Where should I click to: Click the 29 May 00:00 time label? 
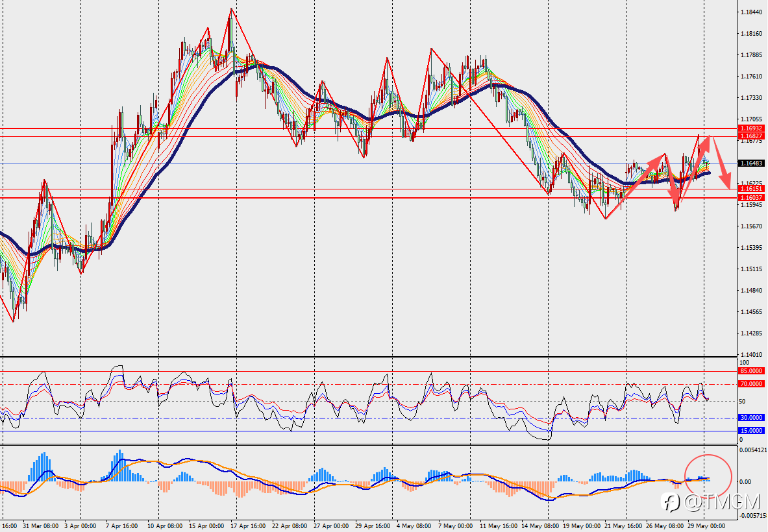pos(706,526)
